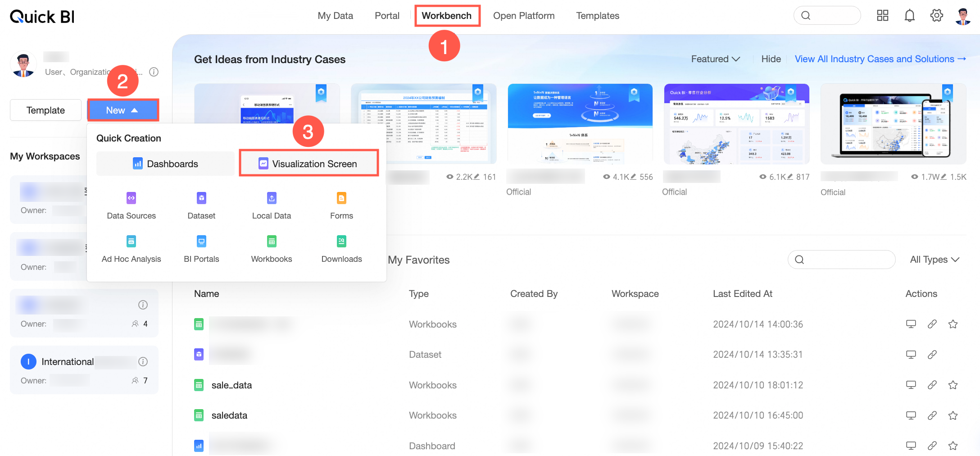This screenshot has height=456, width=980.
Task: Toggle star on the 14:00:36 Workbooks row
Action: point(953,324)
